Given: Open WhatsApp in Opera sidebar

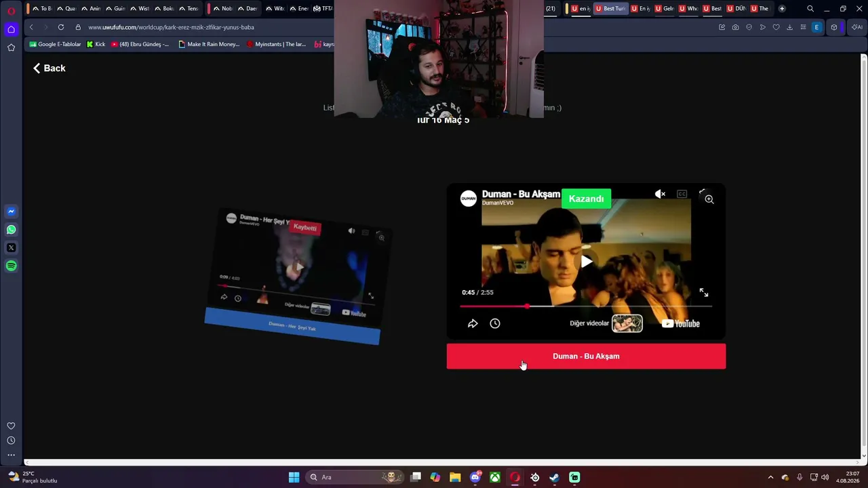Looking at the screenshot, I should coord(11,230).
